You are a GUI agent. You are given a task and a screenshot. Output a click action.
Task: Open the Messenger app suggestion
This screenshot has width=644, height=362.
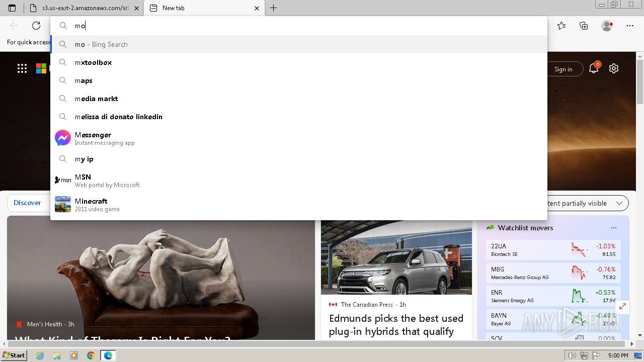299,138
